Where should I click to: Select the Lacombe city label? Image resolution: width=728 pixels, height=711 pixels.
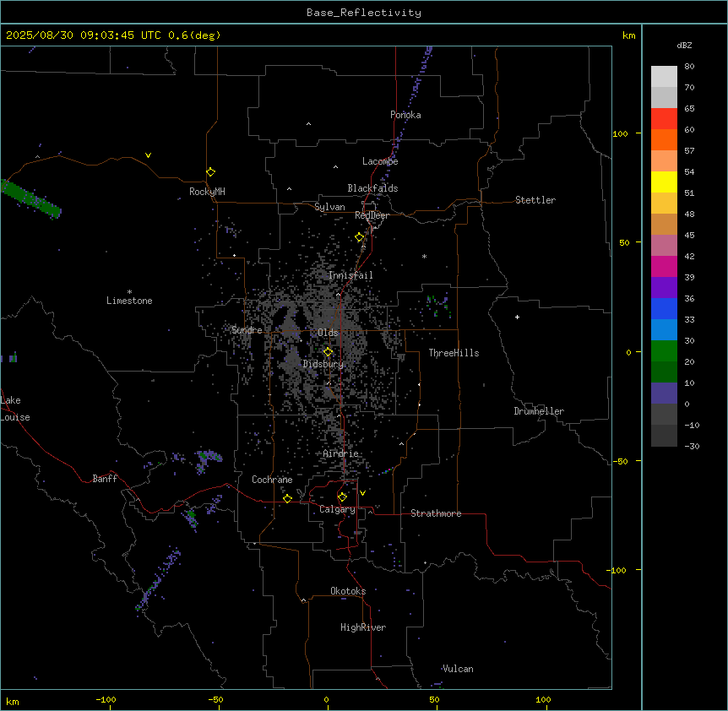[x=380, y=161]
